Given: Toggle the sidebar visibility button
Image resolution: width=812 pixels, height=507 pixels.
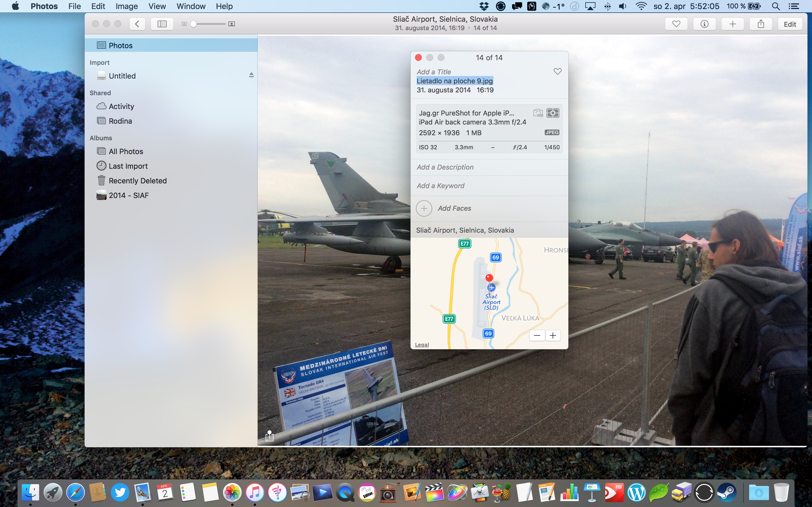Looking at the screenshot, I should pyautogui.click(x=162, y=24).
